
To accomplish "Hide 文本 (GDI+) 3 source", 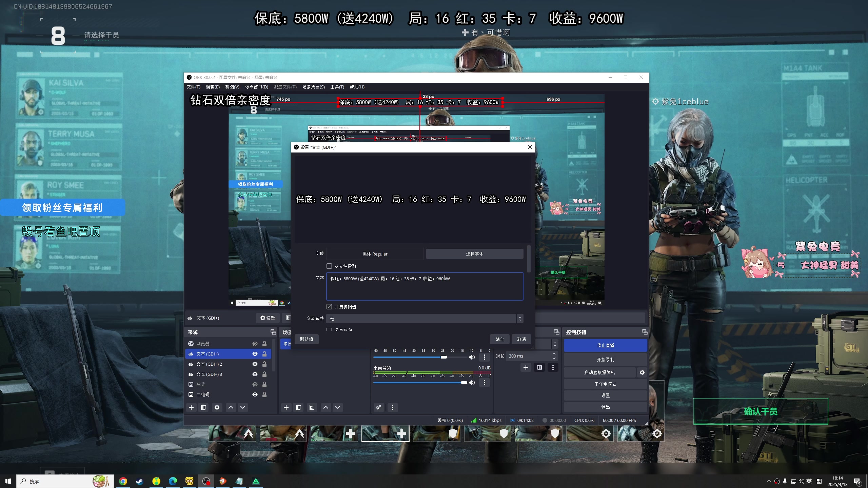I will [255, 374].
